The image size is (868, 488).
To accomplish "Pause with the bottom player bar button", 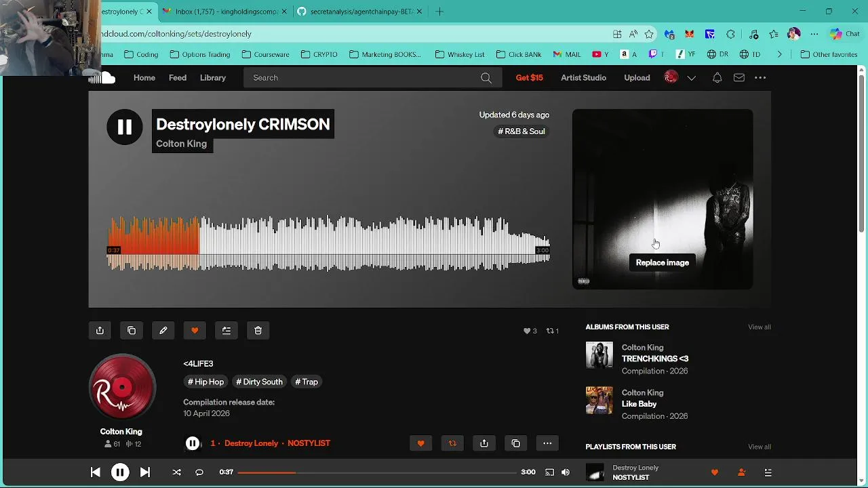I will click(x=120, y=472).
